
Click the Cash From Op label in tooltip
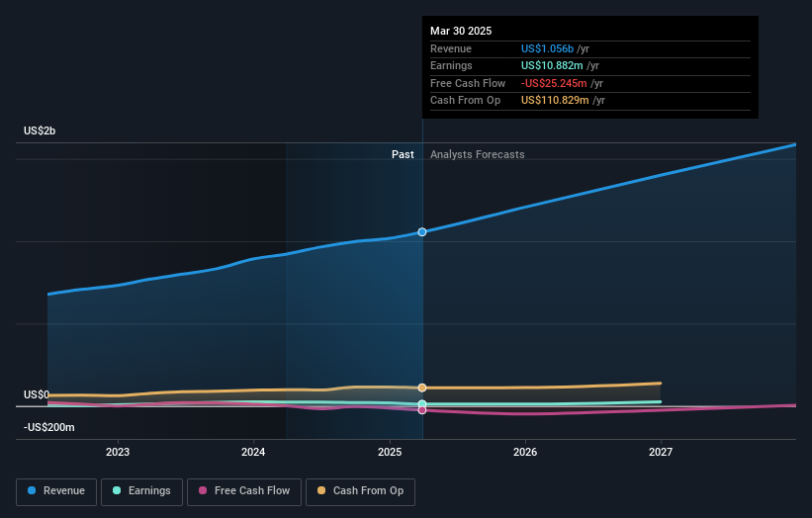tap(466, 101)
